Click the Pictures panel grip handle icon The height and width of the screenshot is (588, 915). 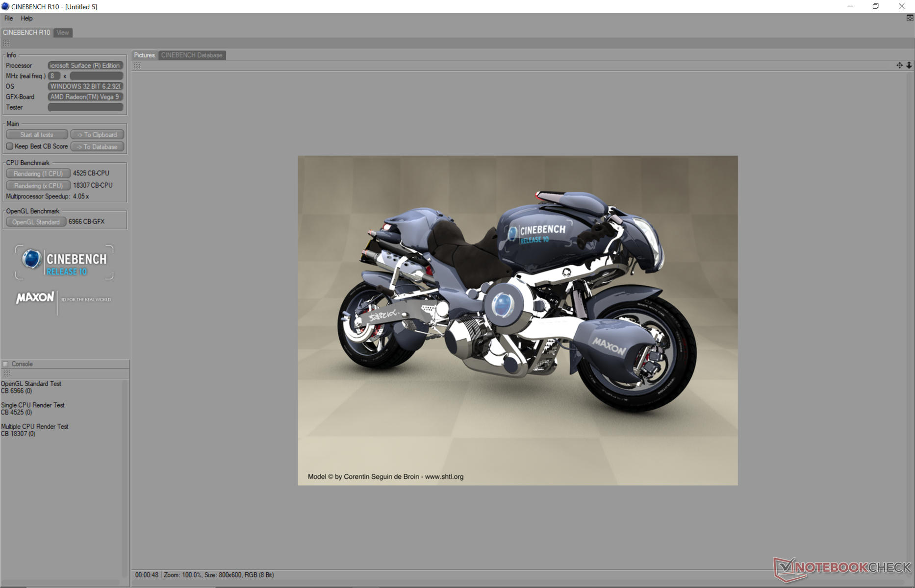click(137, 65)
